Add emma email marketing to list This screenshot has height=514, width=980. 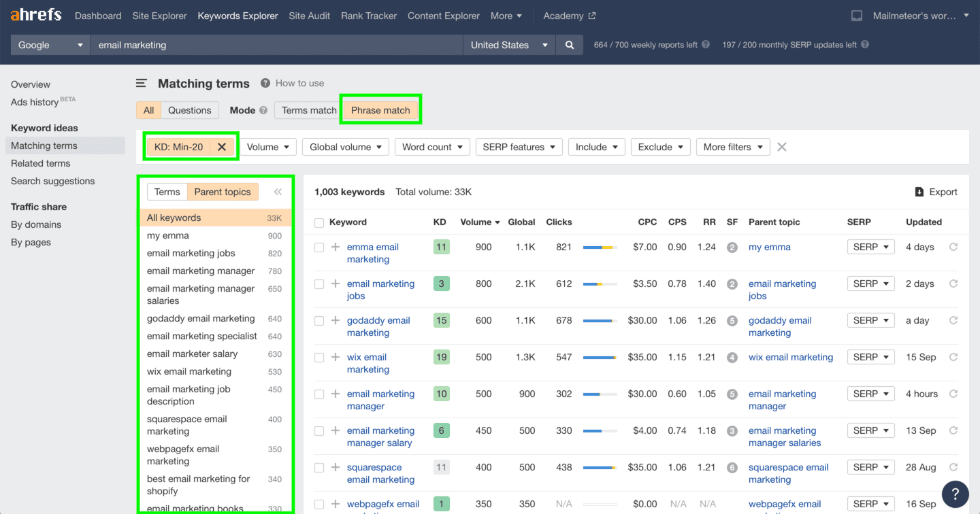(336, 247)
